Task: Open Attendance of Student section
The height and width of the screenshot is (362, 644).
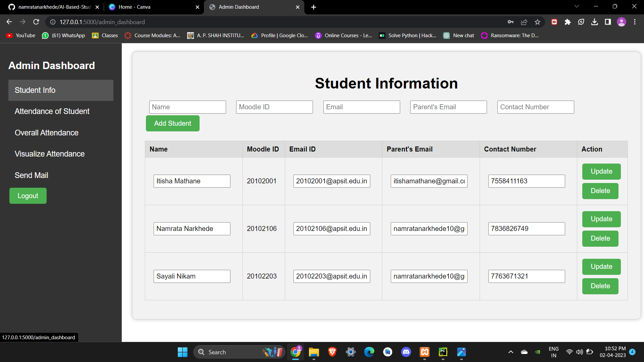Action: (x=52, y=111)
